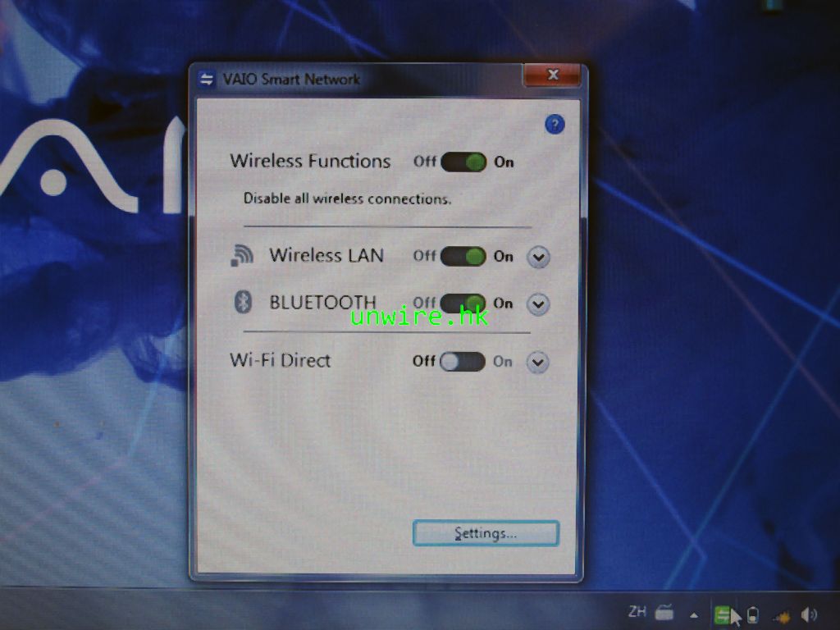Show hidden icons in the system tray
Screen dimensions: 840x630
(694, 614)
